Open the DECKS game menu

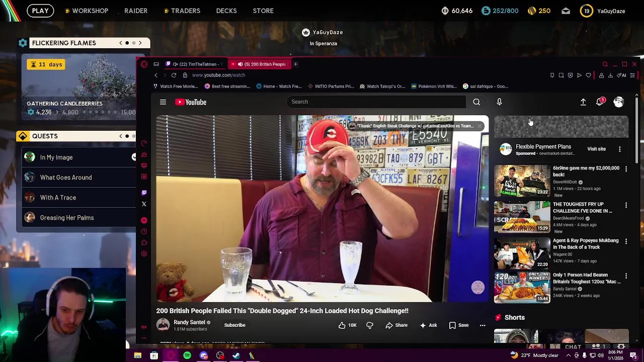[226, 11]
